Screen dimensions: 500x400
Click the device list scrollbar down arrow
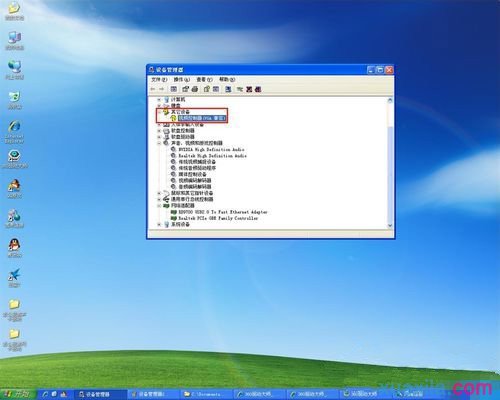(x=390, y=225)
